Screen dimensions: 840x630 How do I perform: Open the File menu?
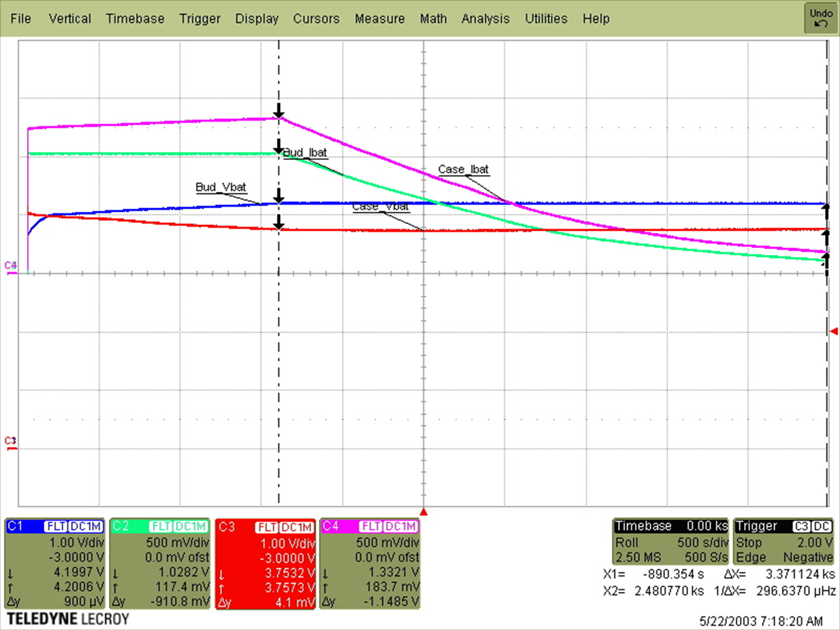21,19
